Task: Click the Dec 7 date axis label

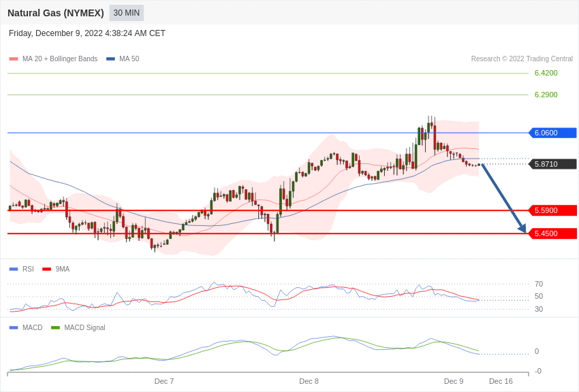Action: (164, 381)
